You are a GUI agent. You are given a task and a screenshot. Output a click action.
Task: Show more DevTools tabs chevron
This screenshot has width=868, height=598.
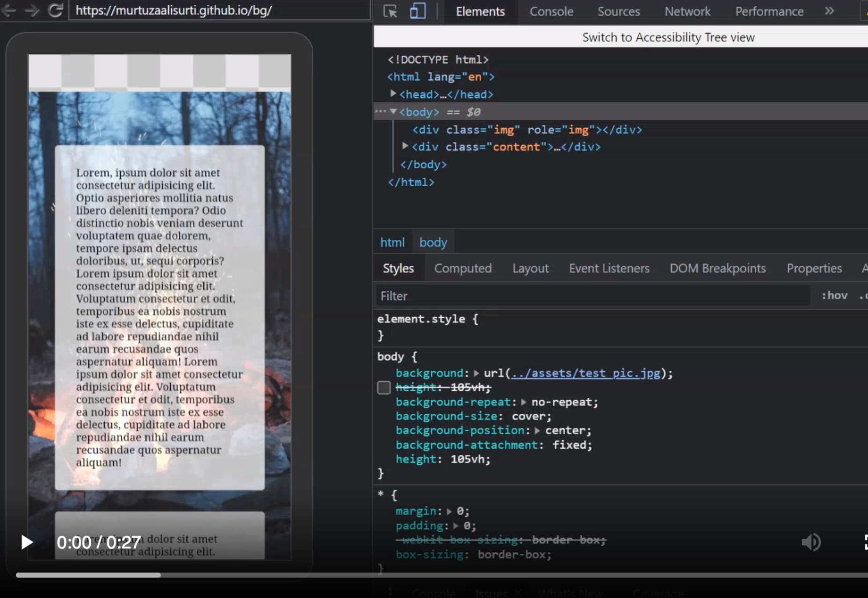pyautogui.click(x=829, y=11)
